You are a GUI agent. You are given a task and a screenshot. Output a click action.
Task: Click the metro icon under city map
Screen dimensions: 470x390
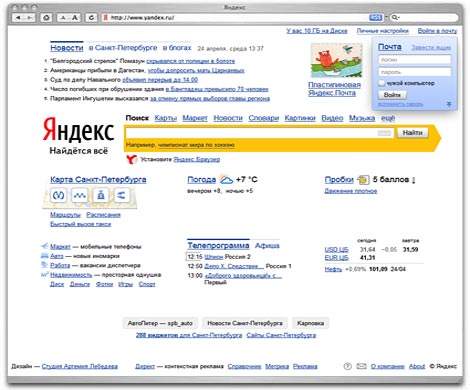pos(59,195)
